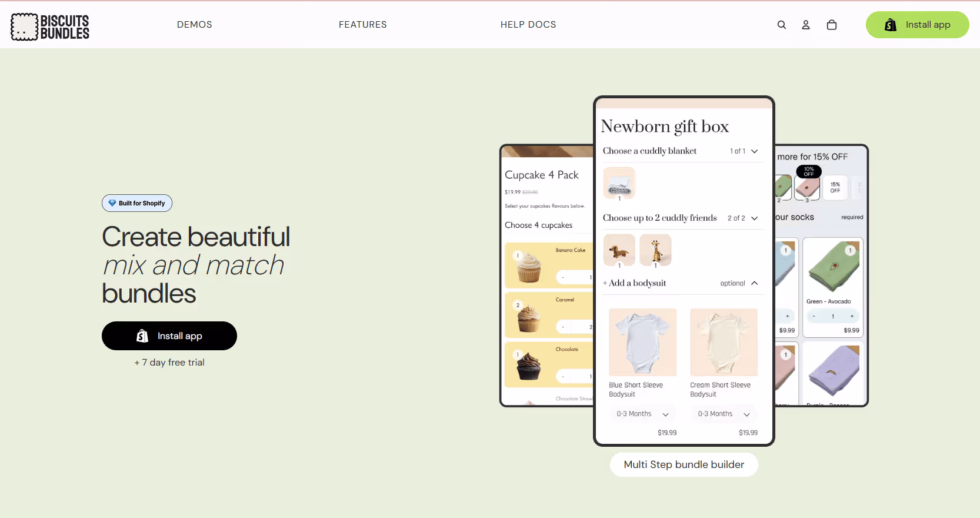980x518 pixels.
Task: Collapse the Add a bodysuit optional section
Action: (755, 283)
